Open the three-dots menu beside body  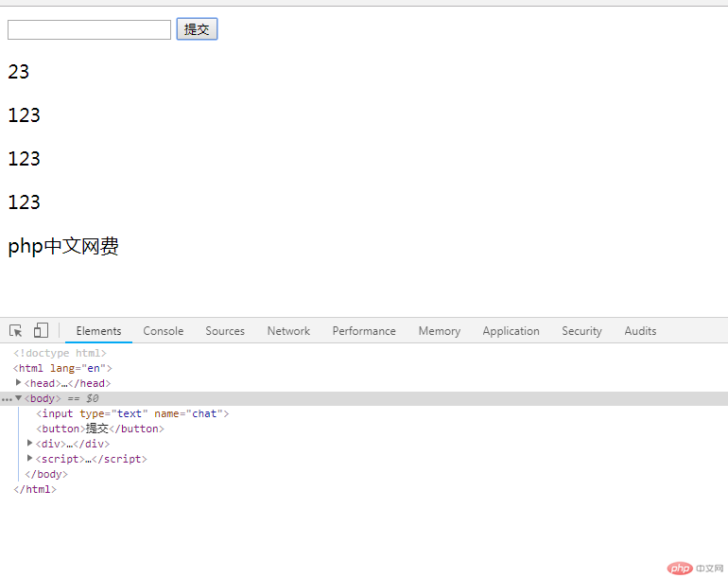tap(7, 398)
